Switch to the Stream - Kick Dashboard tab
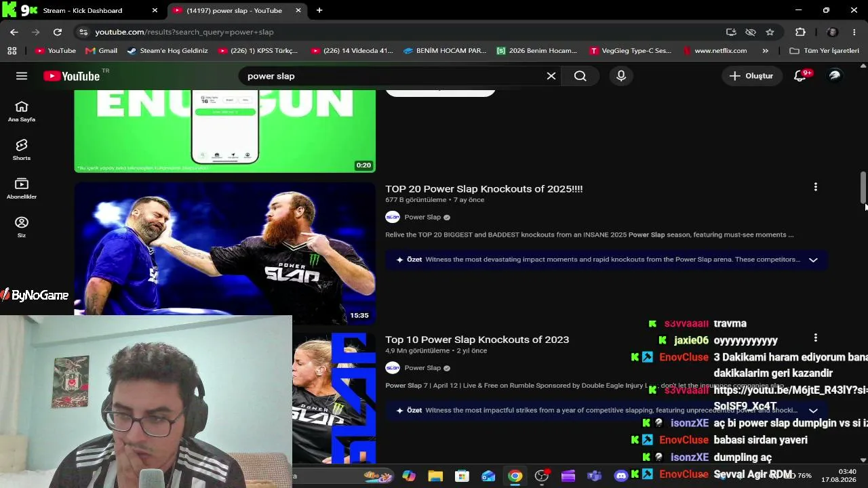868x488 pixels. tap(81, 10)
